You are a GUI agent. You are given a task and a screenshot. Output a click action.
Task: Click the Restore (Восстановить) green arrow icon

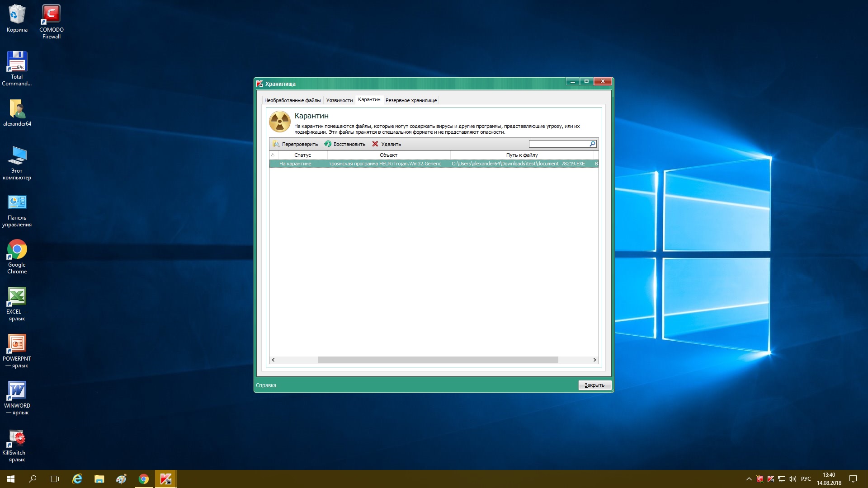click(328, 144)
